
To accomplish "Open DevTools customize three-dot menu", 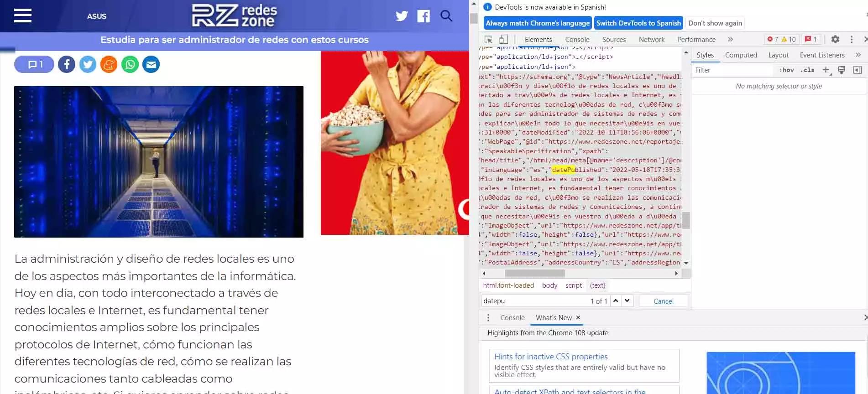I will tap(852, 39).
